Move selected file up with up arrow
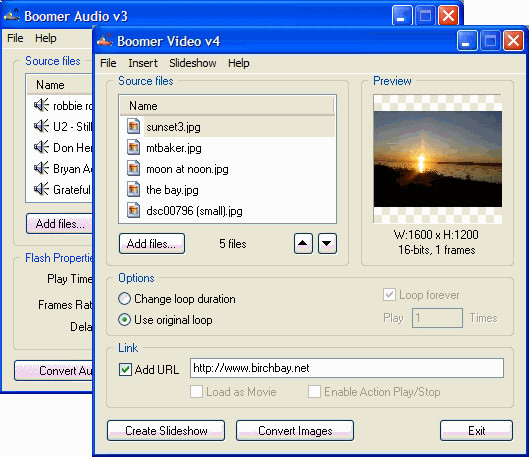Screen dimensions: 529x457 (x=303, y=243)
